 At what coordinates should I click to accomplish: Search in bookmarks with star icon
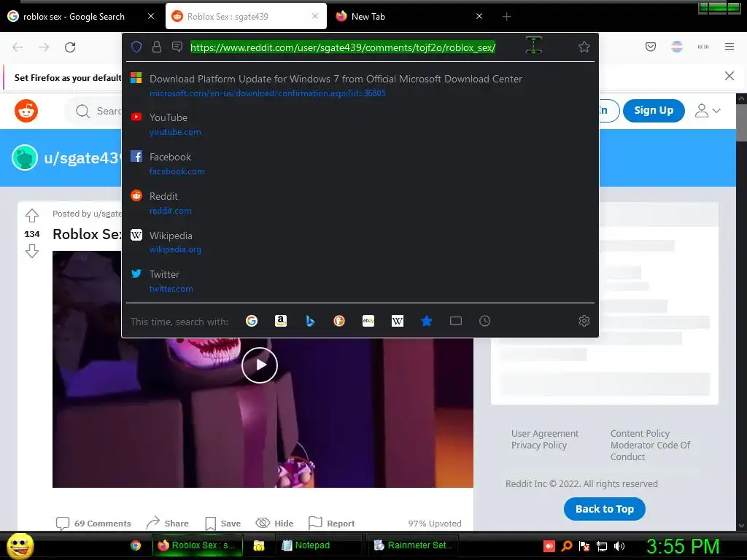coord(426,321)
